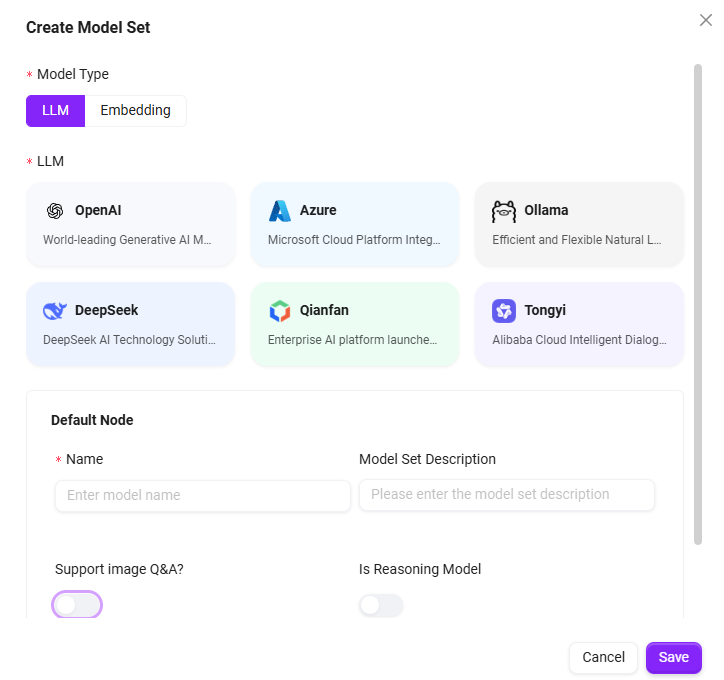The height and width of the screenshot is (680, 724).
Task: Click the Tongyi purple icon
Action: click(504, 311)
